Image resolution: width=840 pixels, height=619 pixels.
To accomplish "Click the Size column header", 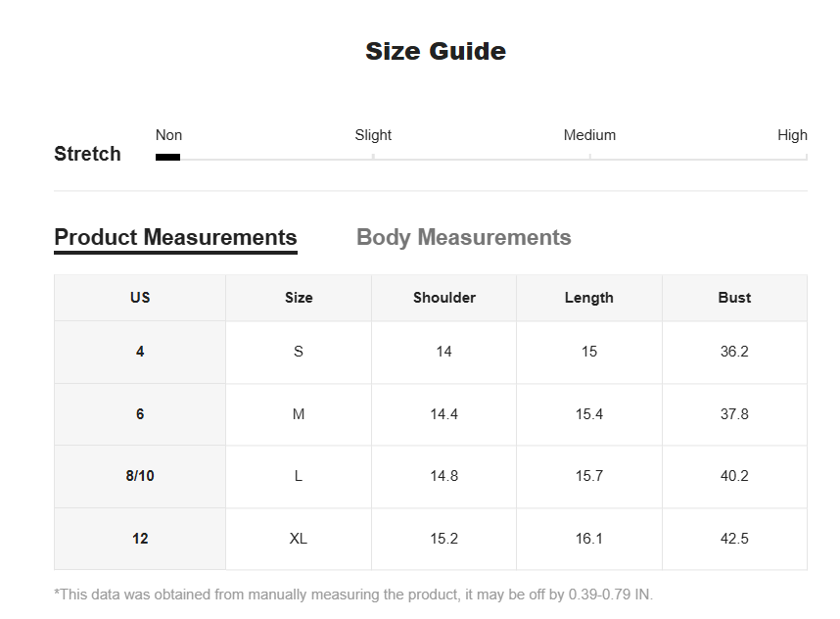I will [x=299, y=298].
